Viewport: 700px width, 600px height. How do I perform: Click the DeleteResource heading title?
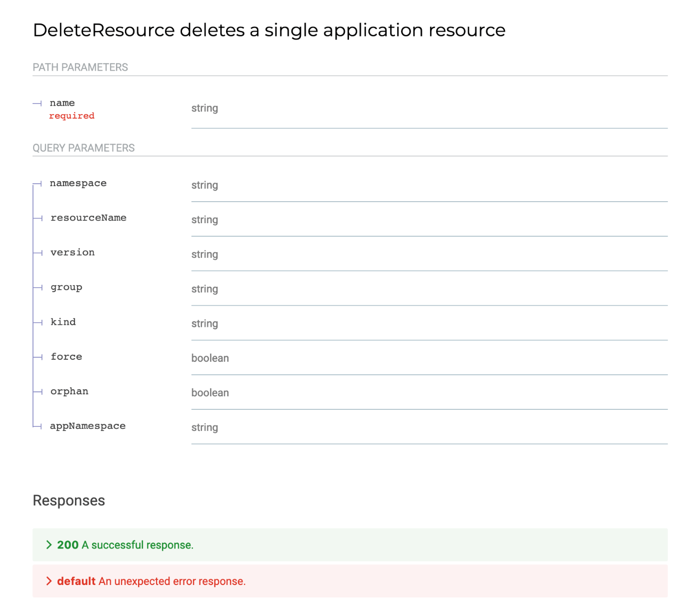coord(269,30)
